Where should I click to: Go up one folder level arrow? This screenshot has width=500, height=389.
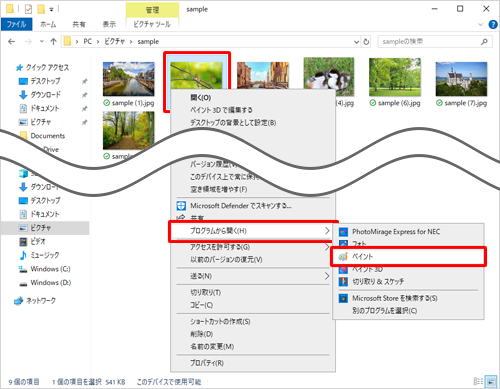point(53,42)
